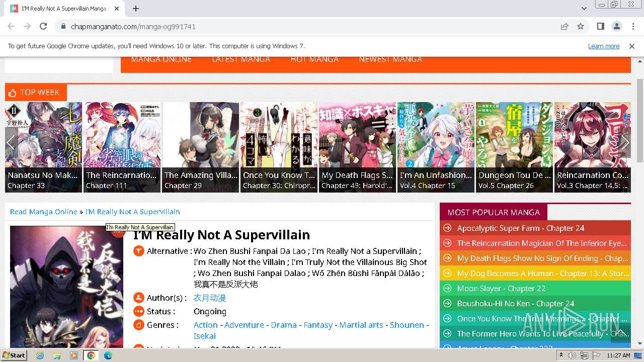
Task: Open the I'm Really Not A Supervillain cover image
Action: (66, 287)
